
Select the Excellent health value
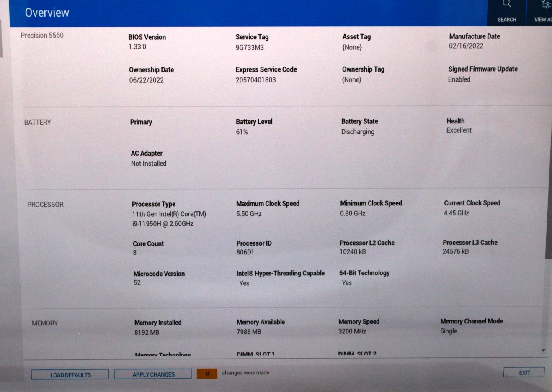[x=459, y=131]
